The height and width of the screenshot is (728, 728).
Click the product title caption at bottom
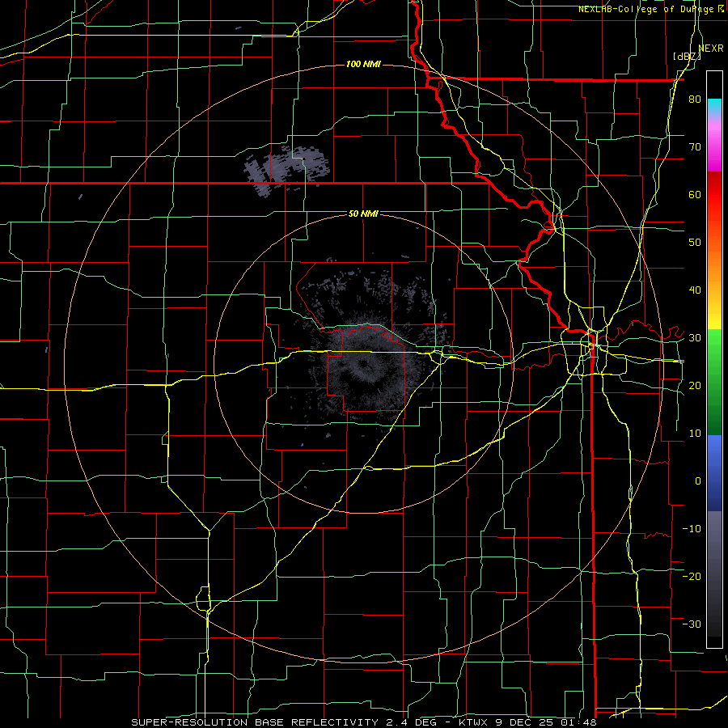(363, 722)
